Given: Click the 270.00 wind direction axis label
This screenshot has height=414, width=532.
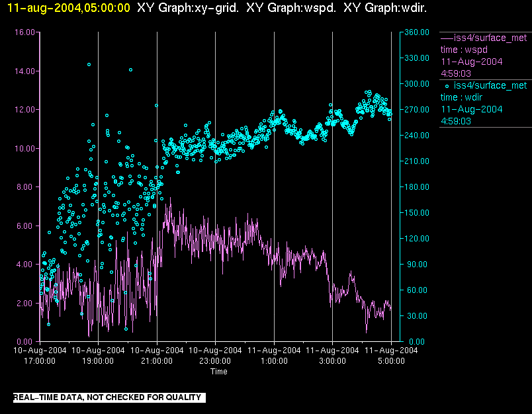Looking at the screenshot, I should click(417, 110).
